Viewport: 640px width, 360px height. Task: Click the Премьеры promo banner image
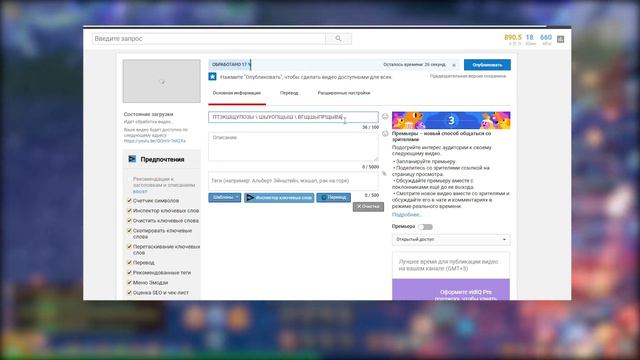(x=451, y=120)
